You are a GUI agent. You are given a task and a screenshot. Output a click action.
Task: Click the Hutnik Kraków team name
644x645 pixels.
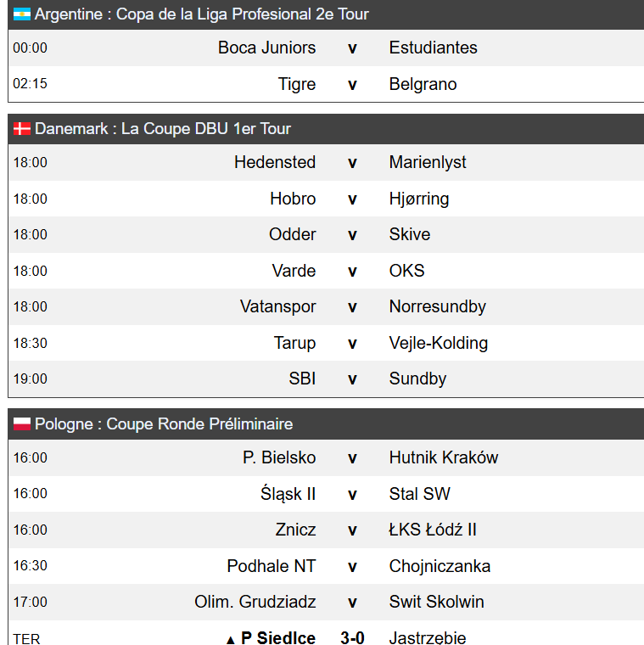(443, 457)
